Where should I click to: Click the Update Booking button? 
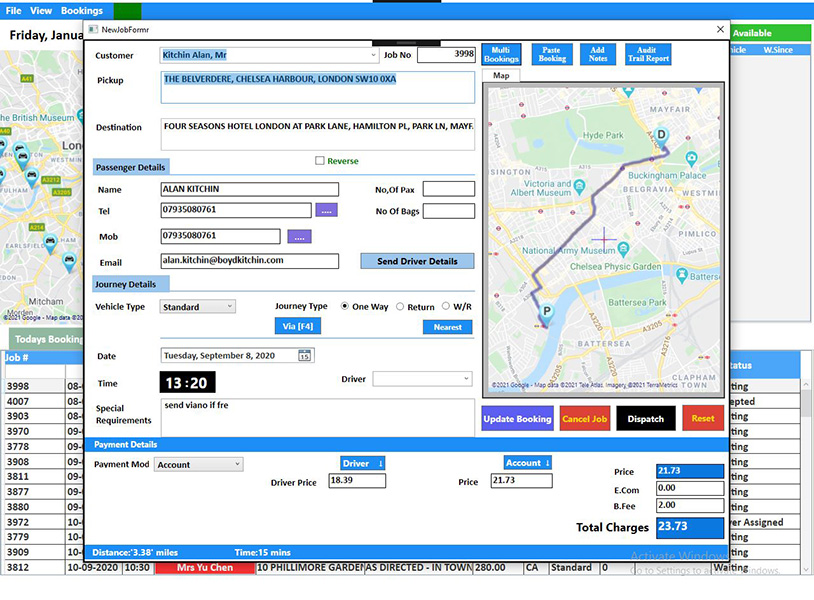click(x=517, y=419)
